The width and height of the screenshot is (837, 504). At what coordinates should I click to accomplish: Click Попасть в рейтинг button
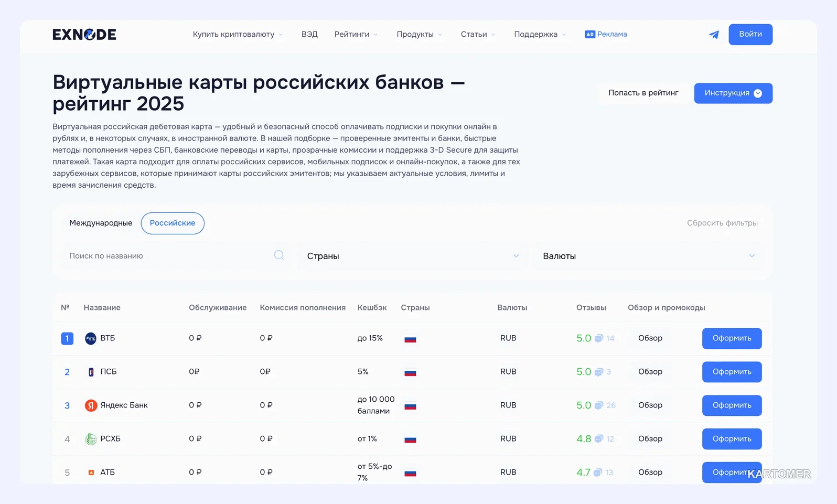[x=643, y=93]
